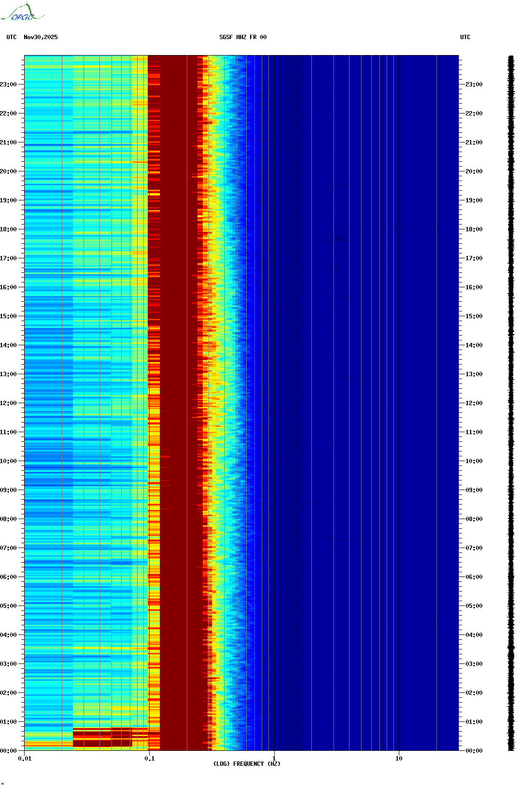
Task: Click the 23:00 tick label on left axis
Action: tap(8, 85)
